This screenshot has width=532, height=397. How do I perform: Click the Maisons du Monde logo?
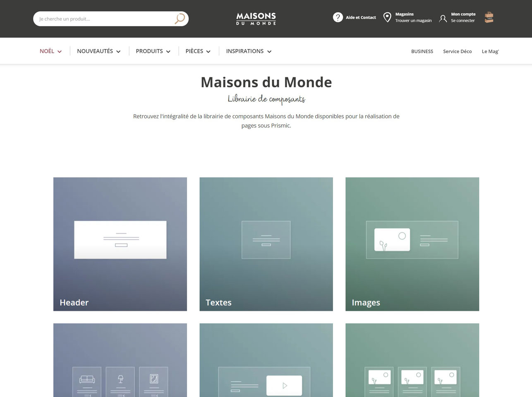pyautogui.click(x=256, y=19)
